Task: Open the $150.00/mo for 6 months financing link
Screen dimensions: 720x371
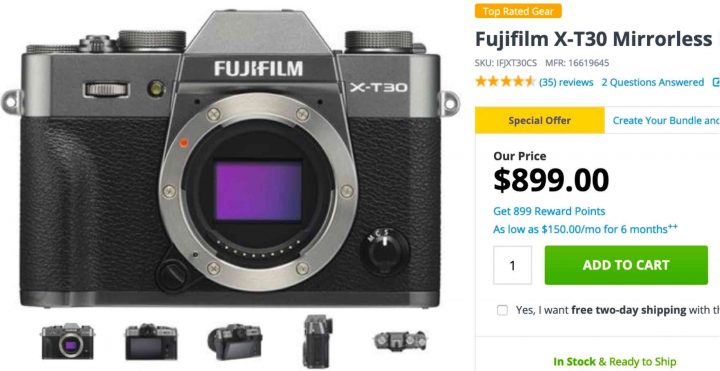Action: click(585, 229)
